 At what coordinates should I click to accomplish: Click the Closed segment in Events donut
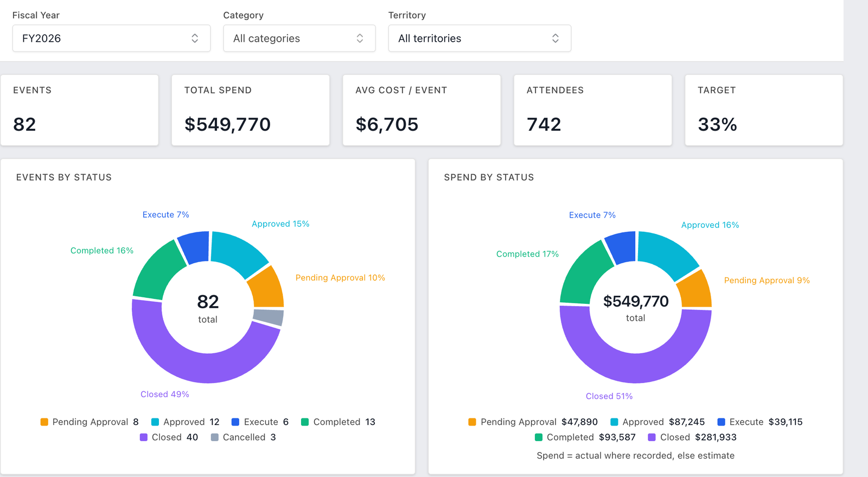click(x=202, y=368)
